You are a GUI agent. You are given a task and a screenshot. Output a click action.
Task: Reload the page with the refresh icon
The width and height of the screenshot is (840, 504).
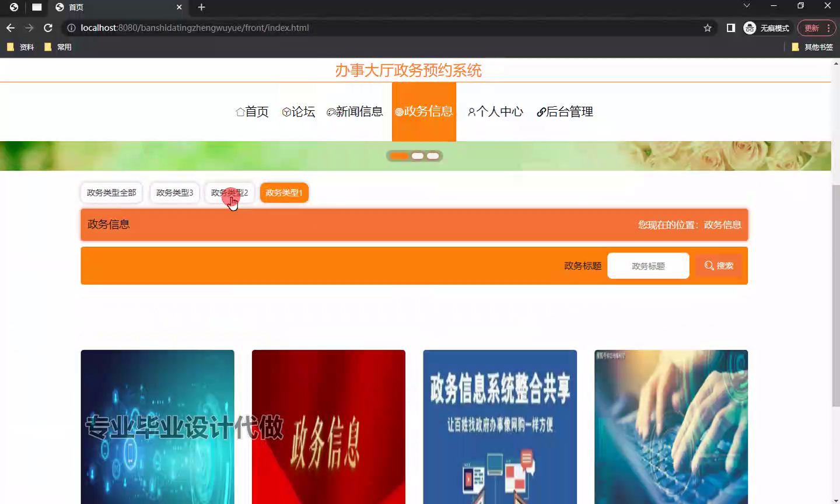coord(48,27)
